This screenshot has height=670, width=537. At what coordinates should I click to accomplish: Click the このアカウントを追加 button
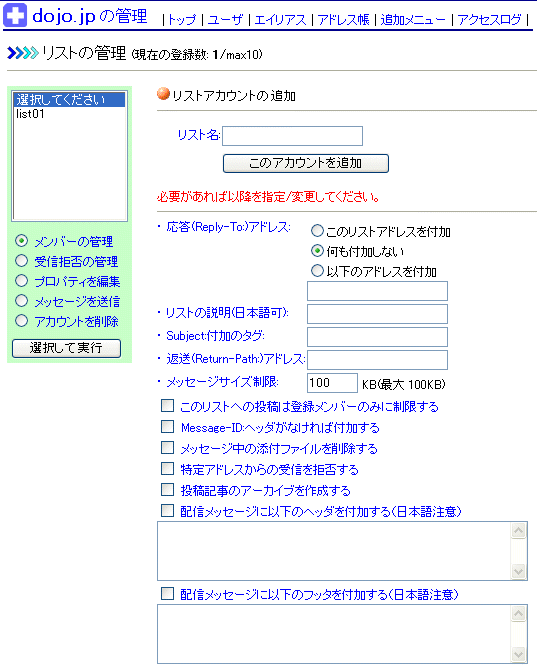[306, 163]
